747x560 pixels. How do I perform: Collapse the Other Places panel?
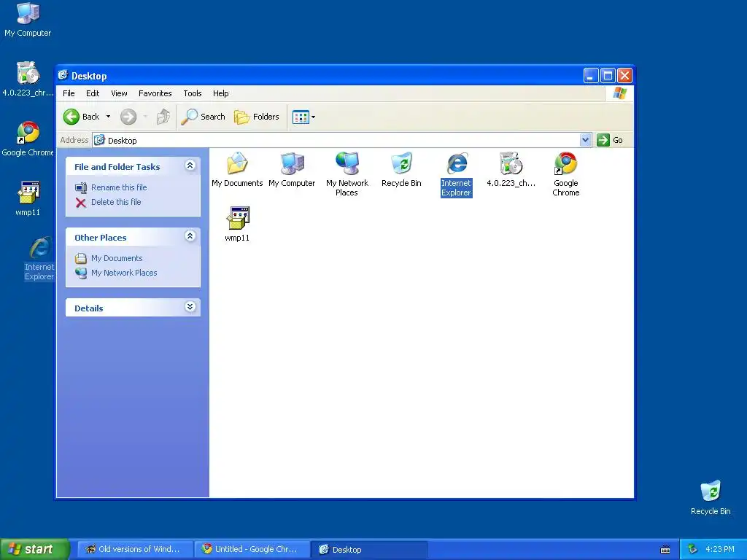[190, 236]
